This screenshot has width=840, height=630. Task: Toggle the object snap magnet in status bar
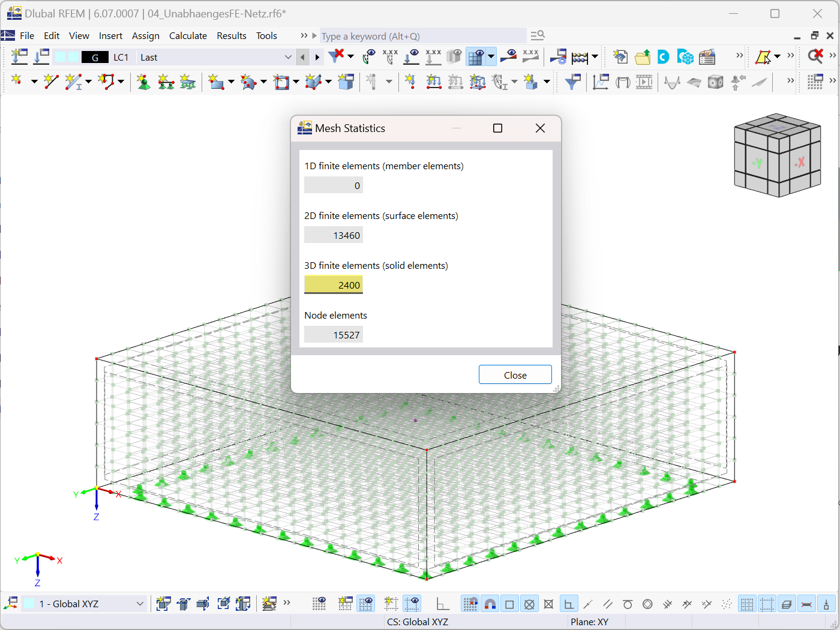tap(490, 603)
